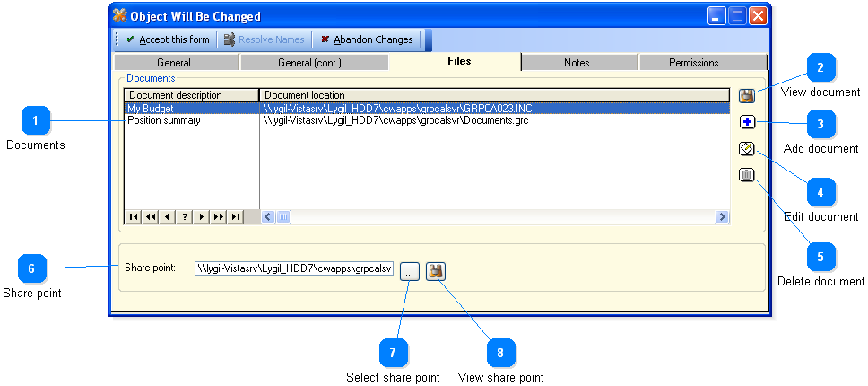Click Document location column header
868x386 pixels.
pos(494,95)
